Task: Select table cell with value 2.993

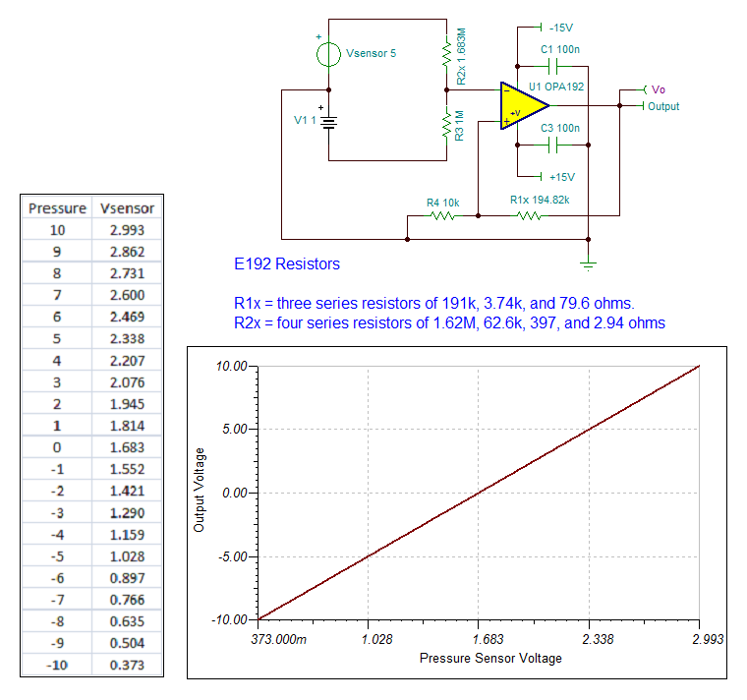Action: point(127,230)
